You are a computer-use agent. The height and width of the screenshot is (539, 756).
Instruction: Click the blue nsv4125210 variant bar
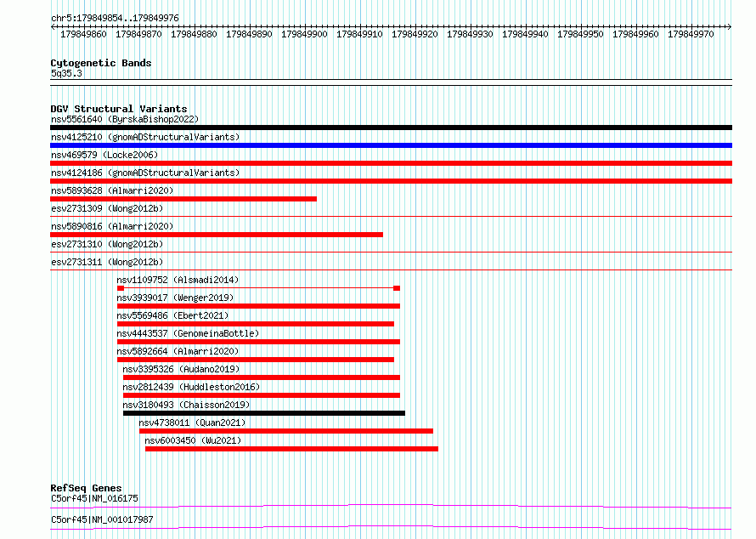tap(391, 145)
